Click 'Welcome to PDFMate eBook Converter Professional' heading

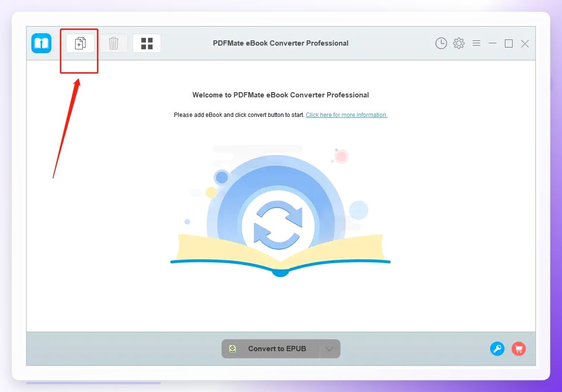click(x=281, y=95)
